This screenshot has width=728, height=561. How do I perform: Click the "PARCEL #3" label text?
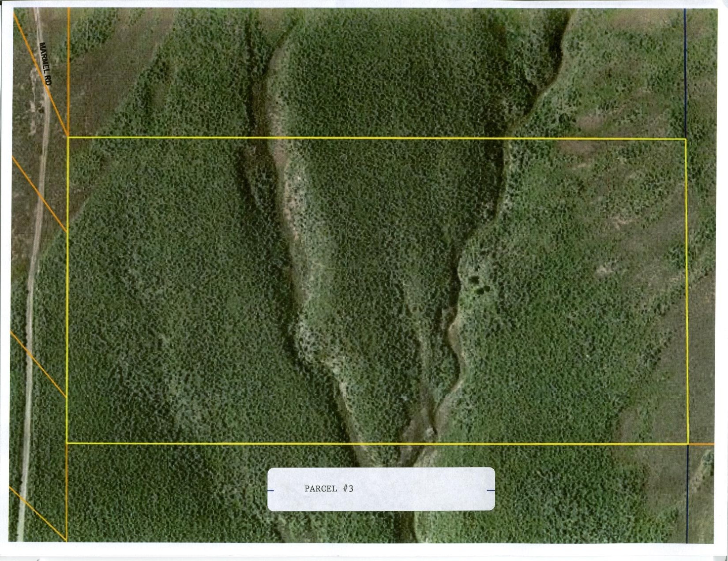[329, 488]
